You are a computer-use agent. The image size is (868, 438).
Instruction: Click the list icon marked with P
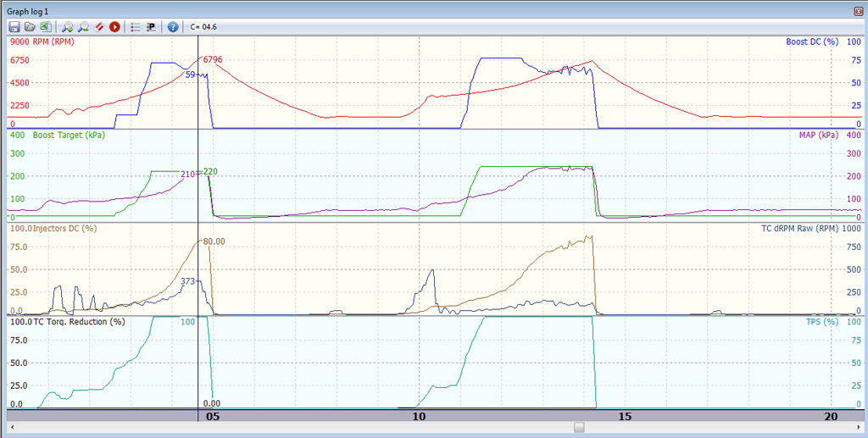(151, 27)
